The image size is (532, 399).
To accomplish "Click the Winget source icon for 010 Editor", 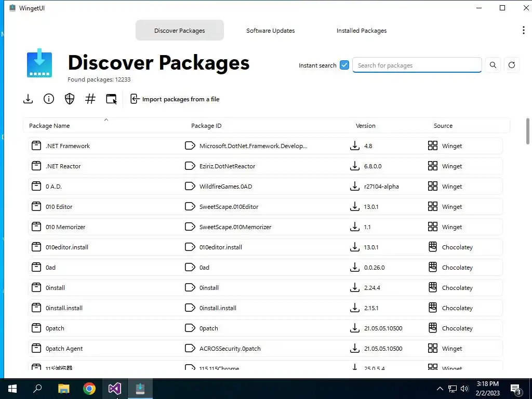I will pyautogui.click(x=433, y=206).
